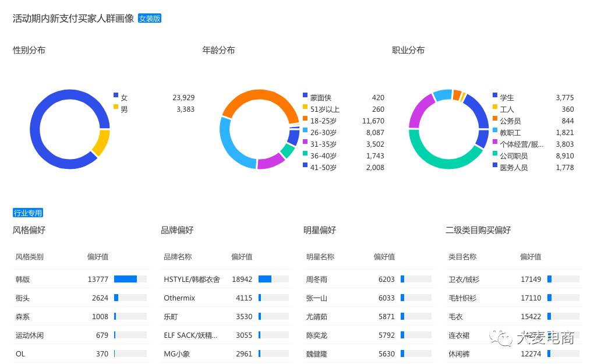Click the 类目名称 column header
594x364 pixels.
pos(462,257)
